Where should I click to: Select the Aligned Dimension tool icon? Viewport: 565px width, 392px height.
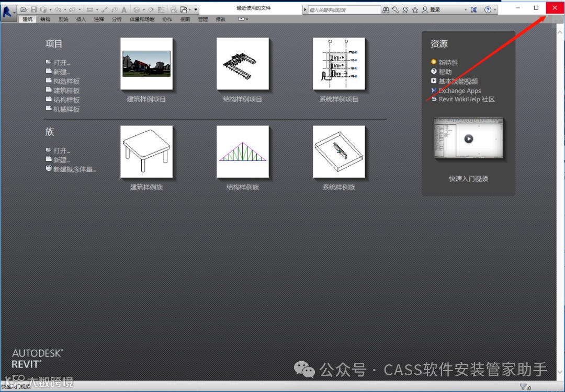[x=105, y=10]
